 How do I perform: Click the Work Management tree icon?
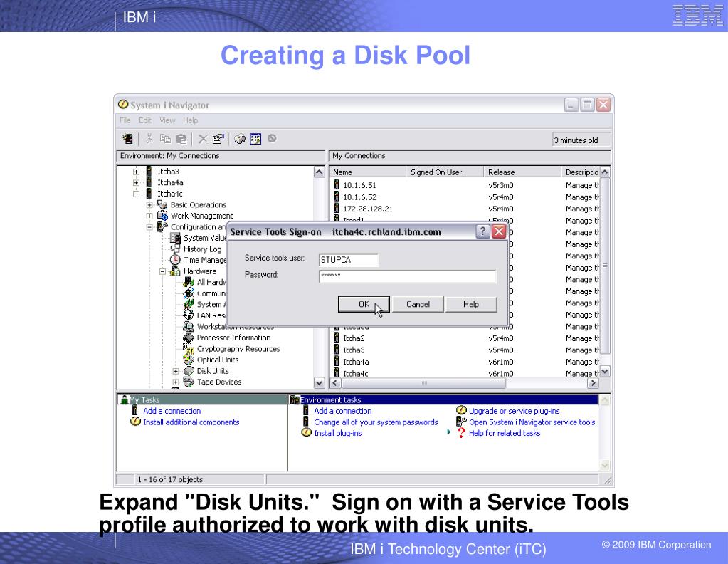tap(162, 216)
